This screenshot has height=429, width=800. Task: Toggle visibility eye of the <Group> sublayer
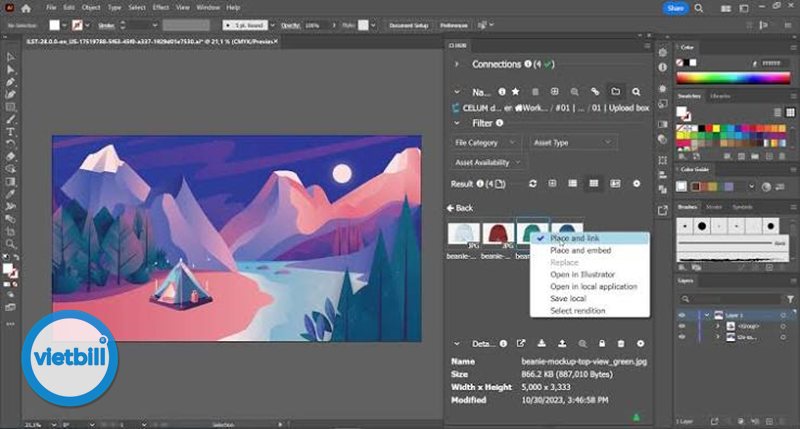(682, 326)
